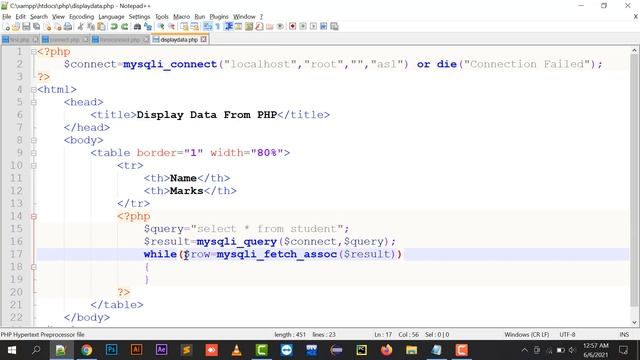Viewport: 640px width, 360px height.
Task: Click the Close file toolbar icon
Action: [47, 27]
